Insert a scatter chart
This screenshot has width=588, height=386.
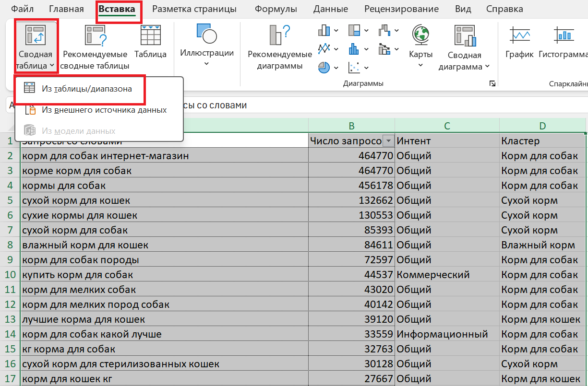tap(354, 67)
